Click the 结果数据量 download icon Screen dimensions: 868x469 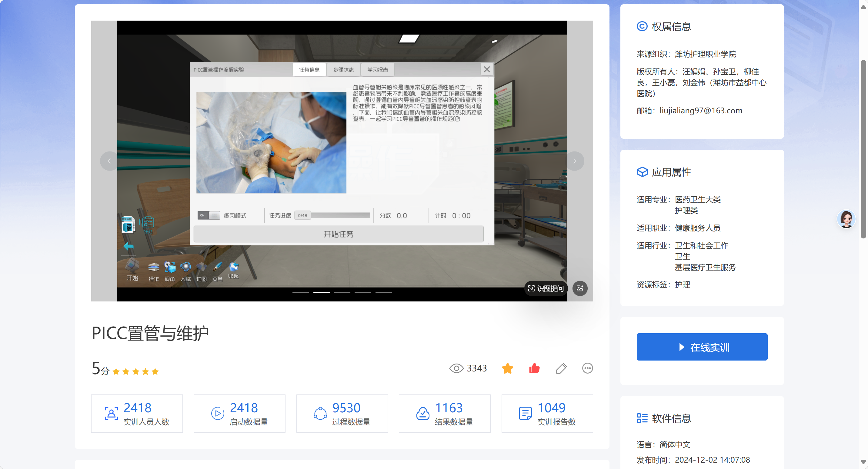(422, 414)
